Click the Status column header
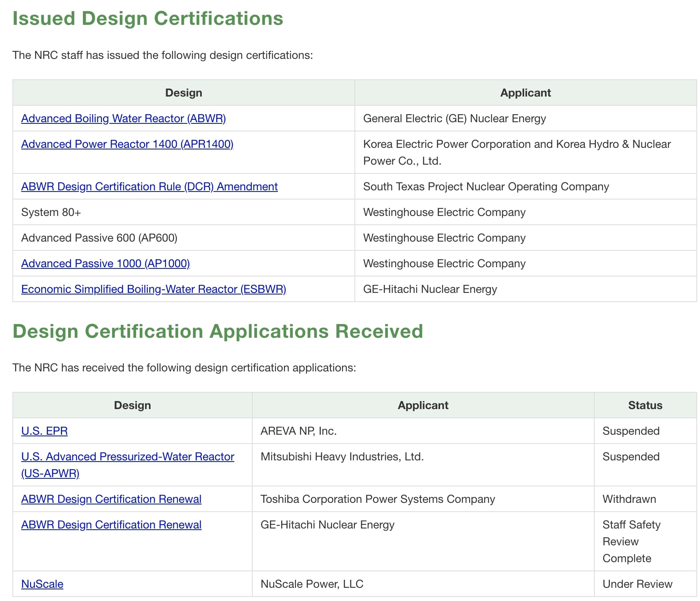700x601 pixels. (645, 405)
